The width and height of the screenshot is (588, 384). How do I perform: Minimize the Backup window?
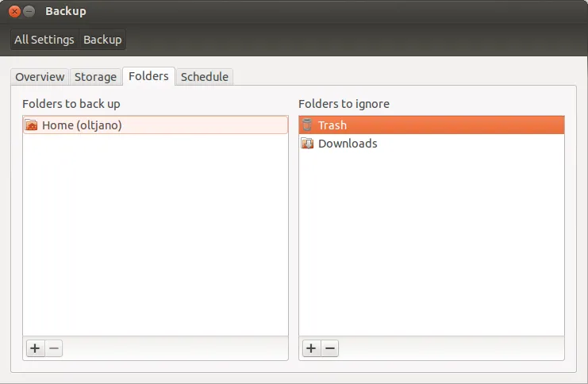pos(29,12)
